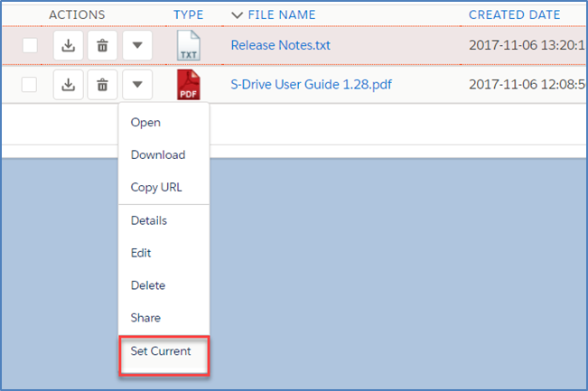Select Download in the dropdown menu
Screen dimensions: 588x391
pyautogui.click(x=158, y=154)
